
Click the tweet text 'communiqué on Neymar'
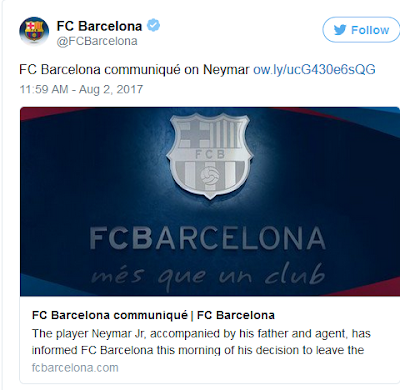pyautogui.click(x=177, y=70)
